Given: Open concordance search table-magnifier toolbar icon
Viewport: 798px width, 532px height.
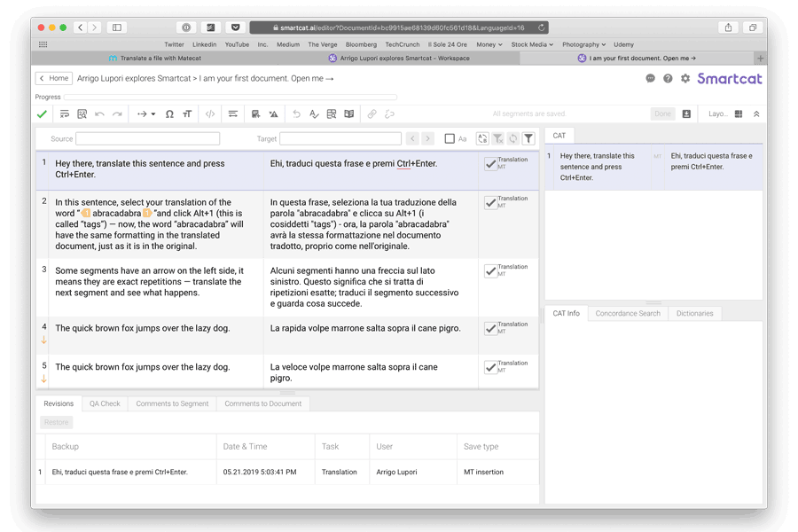Looking at the screenshot, I should 332,114.
